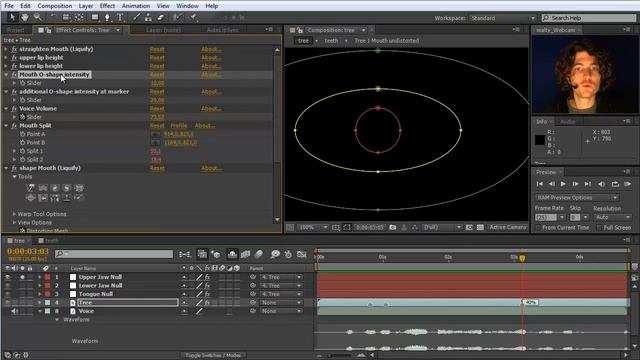Open Profile link in Mouth Split

coord(179,126)
